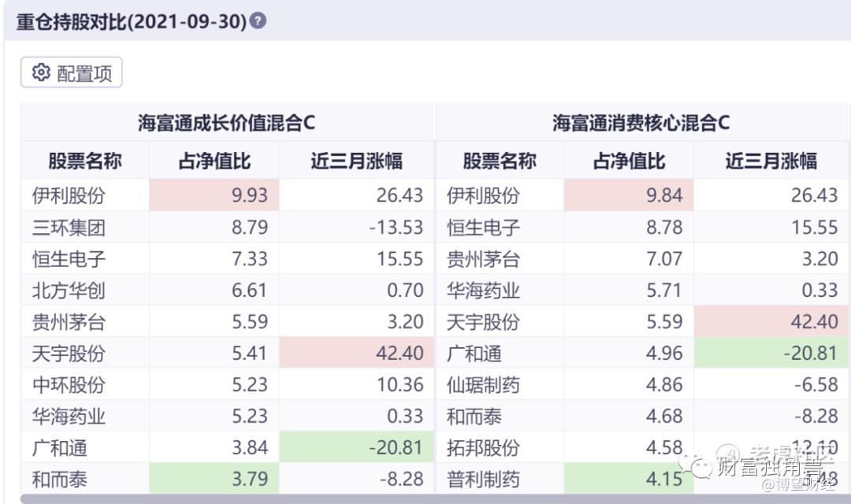The image size is (851, 504).
Task: Sort by 占净值比 under 海富通成长价值混合C
Action: coord(214,161)
